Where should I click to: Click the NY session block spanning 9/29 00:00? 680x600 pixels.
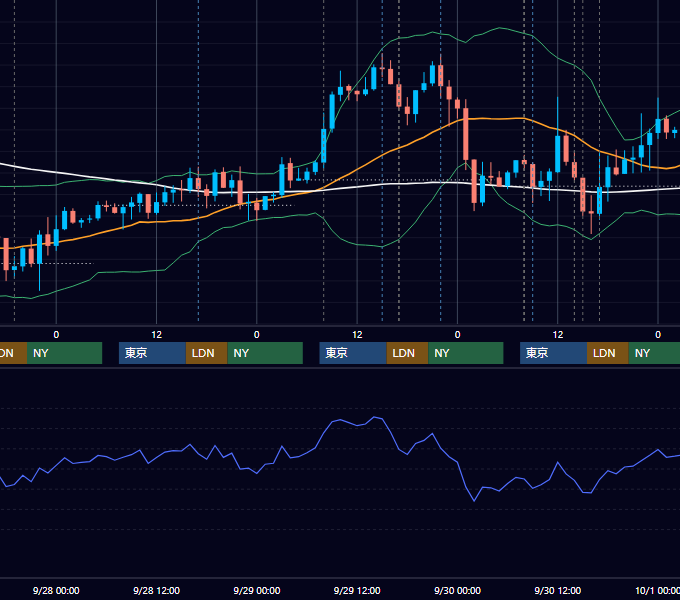(x=265, y=353)
